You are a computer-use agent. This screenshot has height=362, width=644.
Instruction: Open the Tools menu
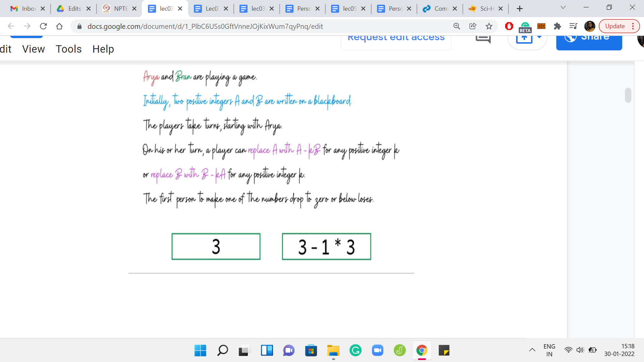pyautogui.click(x=68, y=49)
